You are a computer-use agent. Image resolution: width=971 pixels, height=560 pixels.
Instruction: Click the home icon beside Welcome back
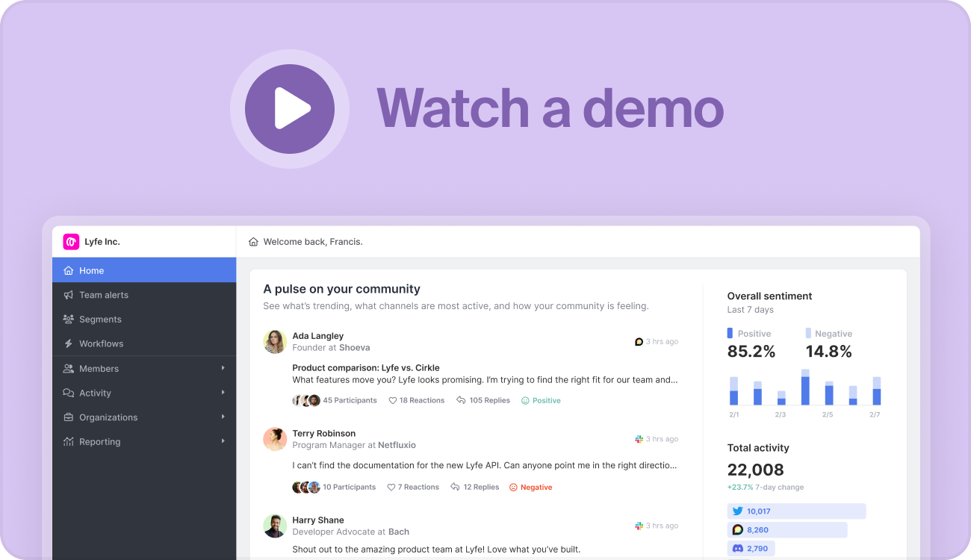click(253, 242)
